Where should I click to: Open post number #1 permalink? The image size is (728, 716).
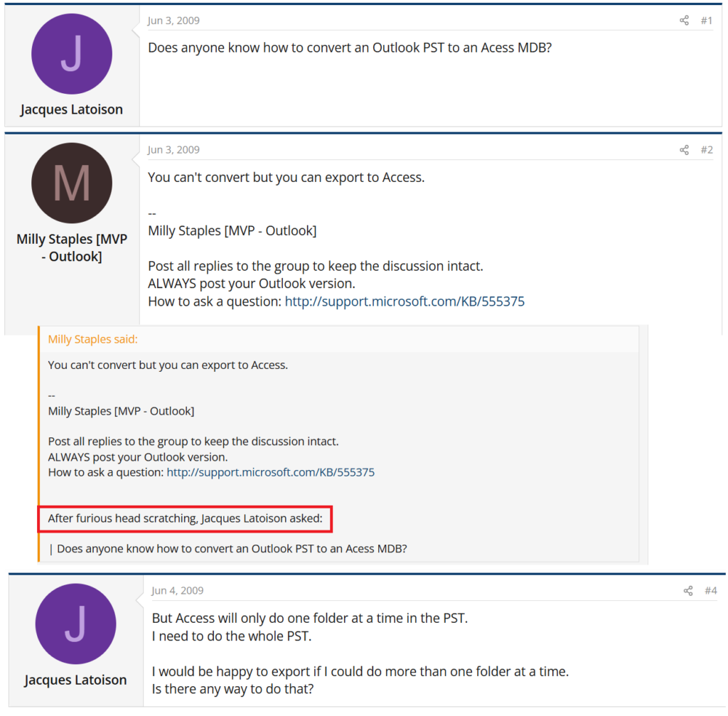[x=707, y=21]
